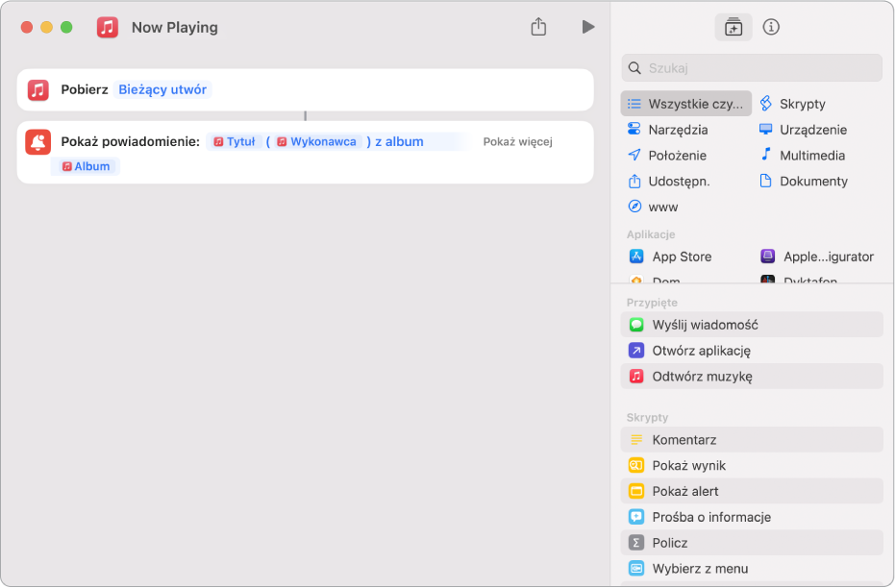Click the Bieżący utwór parameter token

162,89
